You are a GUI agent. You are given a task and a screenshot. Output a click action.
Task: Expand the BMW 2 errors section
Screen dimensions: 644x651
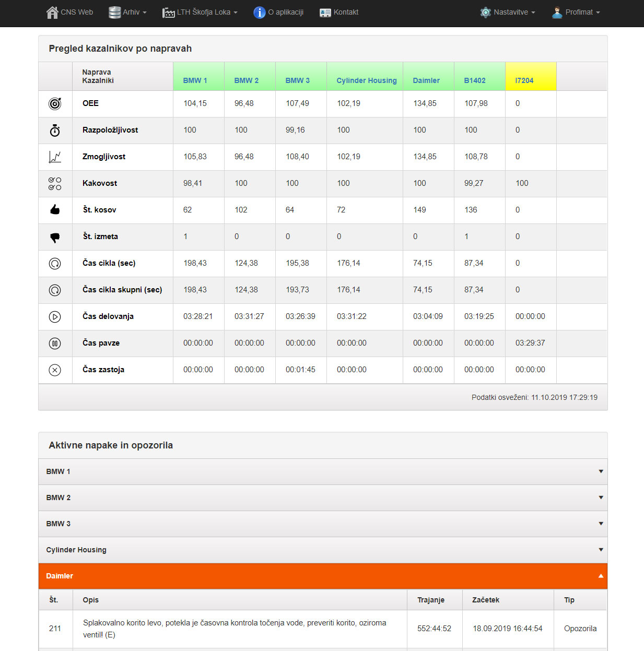323,498
